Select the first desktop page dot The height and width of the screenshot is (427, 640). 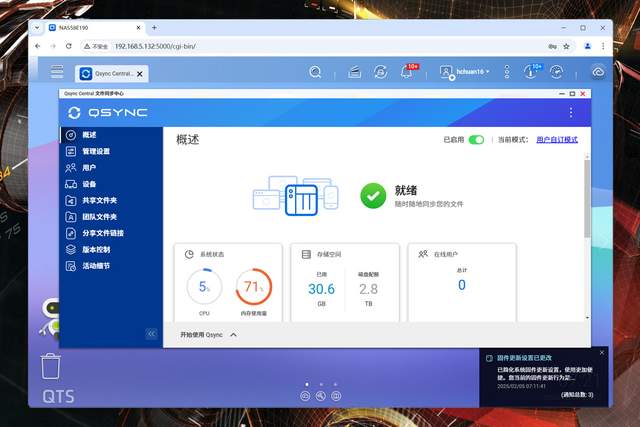click(x=307, y=385)
